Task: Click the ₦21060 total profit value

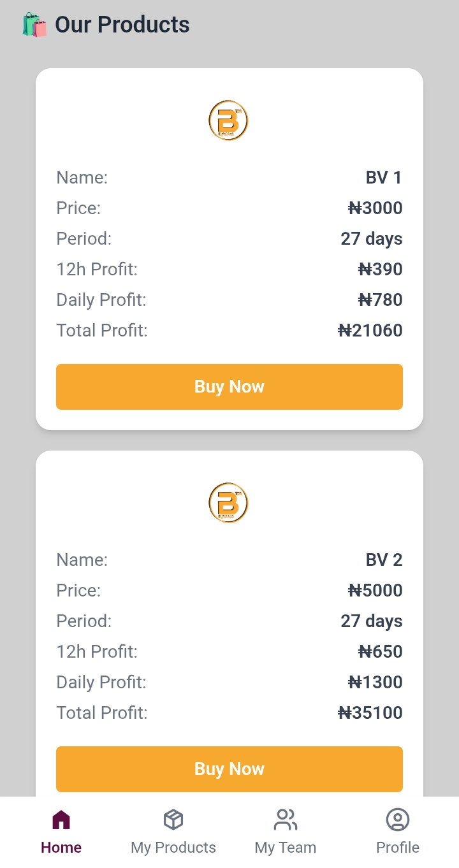Action: click(x=370, y=331)
